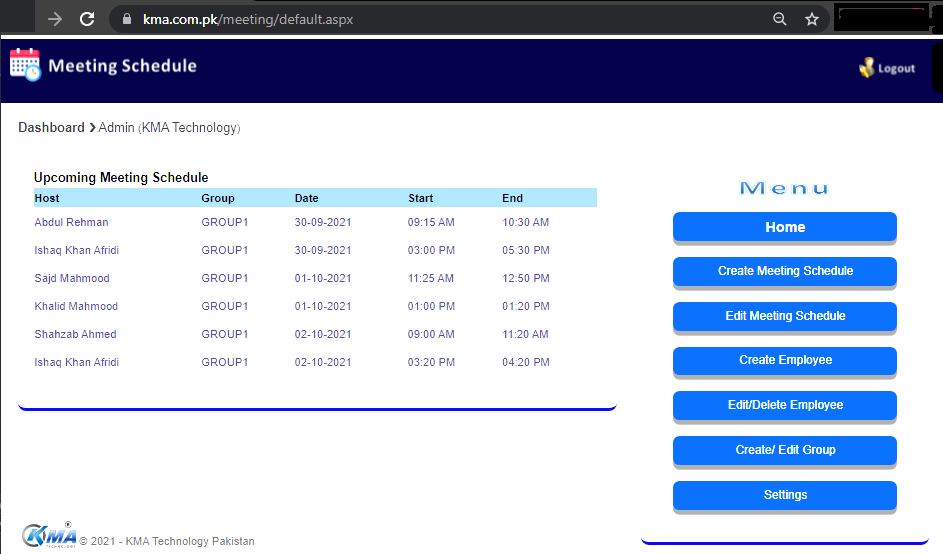Reload the page with the refresh icon
Image resolution: width=943 pixels, height=554 pixels.
[87, 19]
